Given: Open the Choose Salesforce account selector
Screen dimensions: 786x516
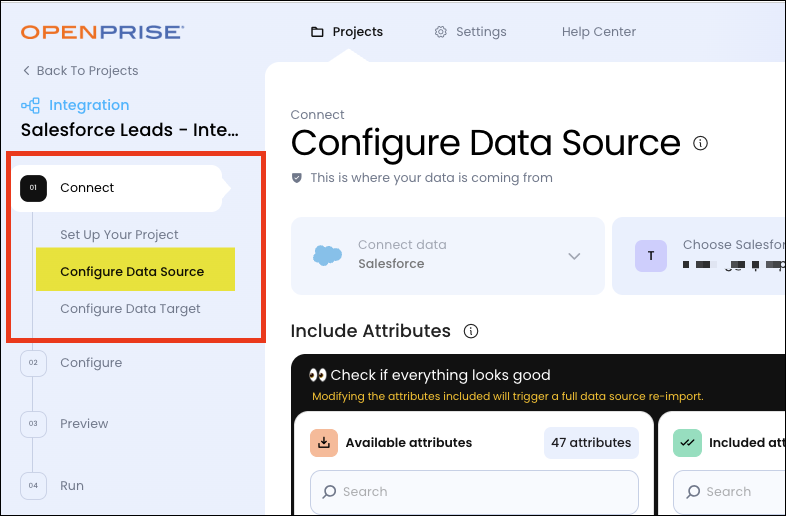Looking at the screenshot, I should pos(699,256).
